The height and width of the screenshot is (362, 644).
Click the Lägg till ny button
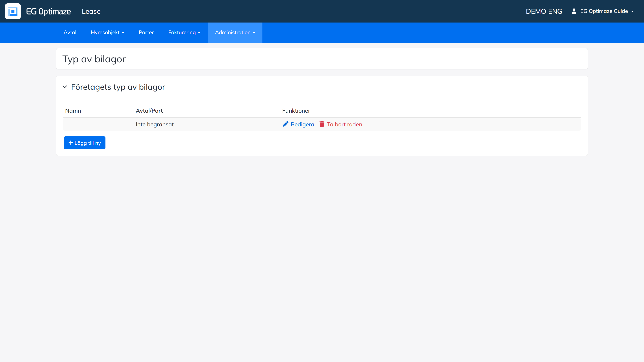point(85,143)
